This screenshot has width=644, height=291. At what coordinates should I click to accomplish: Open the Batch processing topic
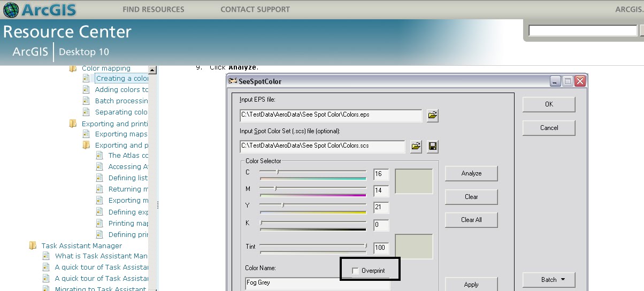121,101
